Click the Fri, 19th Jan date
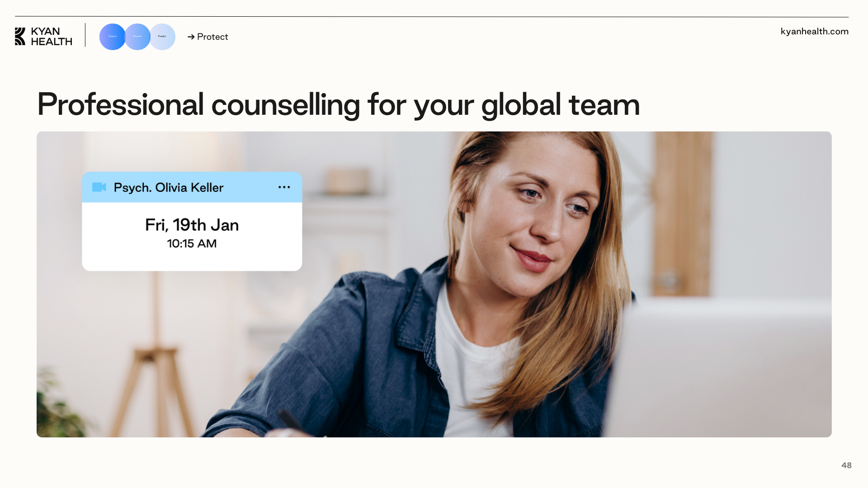Screen dimensions: 868x488 coord(192,225)
